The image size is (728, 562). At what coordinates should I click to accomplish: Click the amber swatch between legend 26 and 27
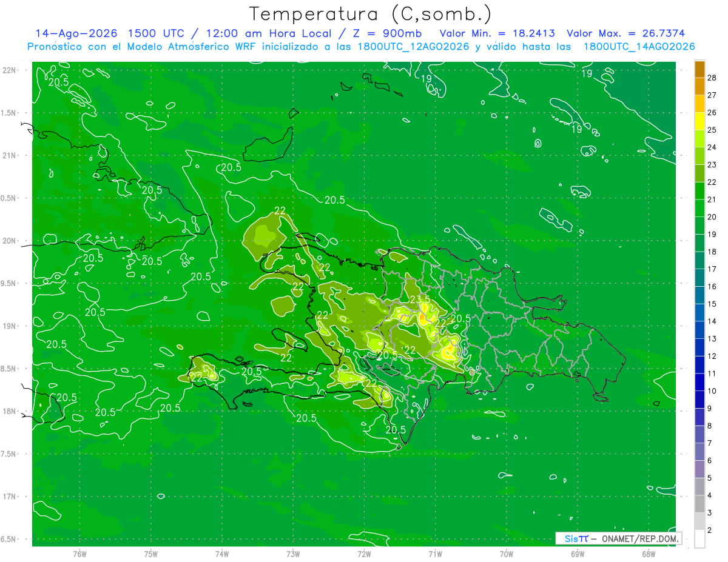pos(699,104)
